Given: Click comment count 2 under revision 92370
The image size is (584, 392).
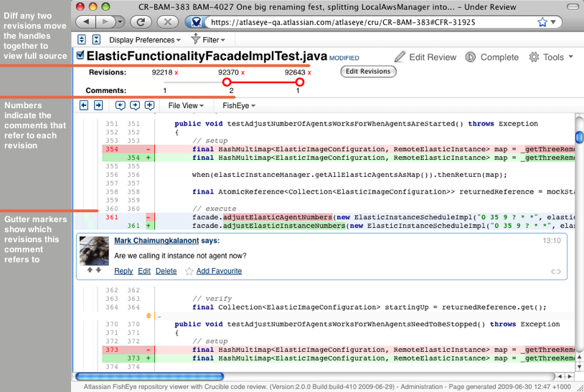Looking at the screenshot, I should pos(231,91).
